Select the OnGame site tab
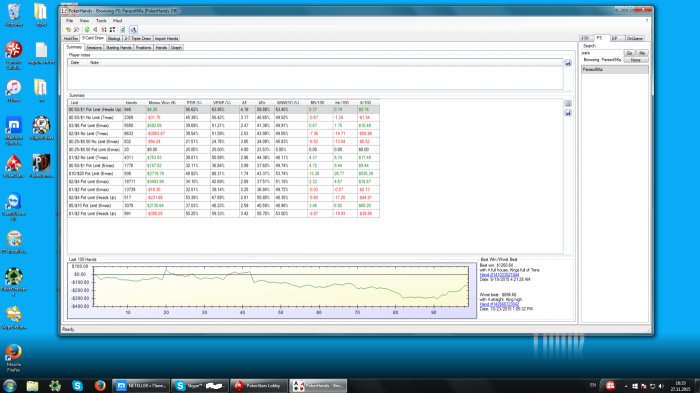 [635, 38]
